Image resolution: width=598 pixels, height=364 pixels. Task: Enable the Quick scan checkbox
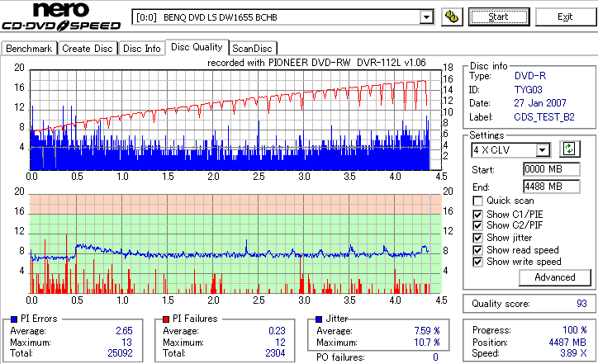tap(477, 201)
